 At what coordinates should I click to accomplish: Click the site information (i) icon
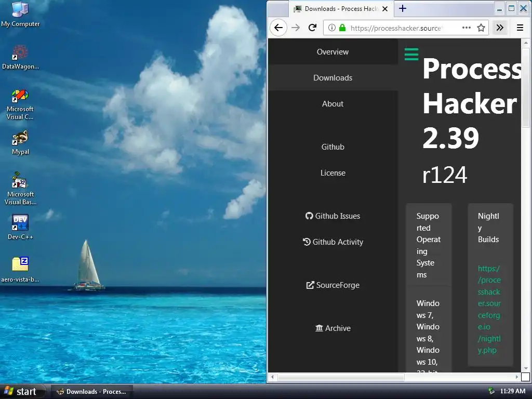332,28
